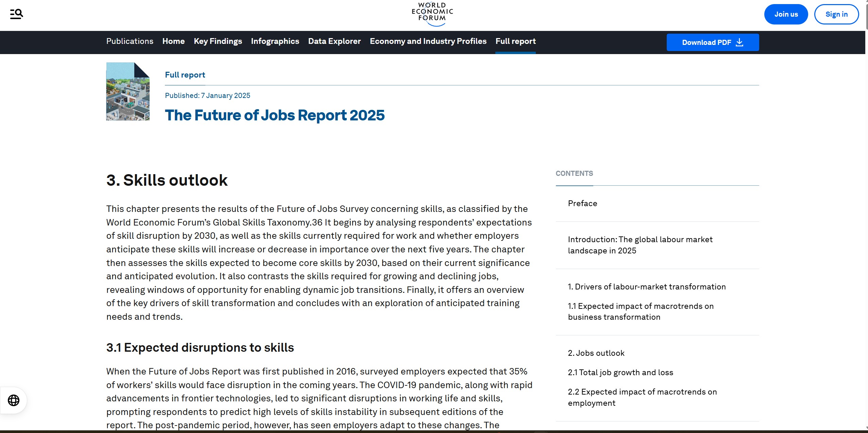Click the Download PDF button
Viewport: 868px width, 433px height.
(x=713, y=42)
